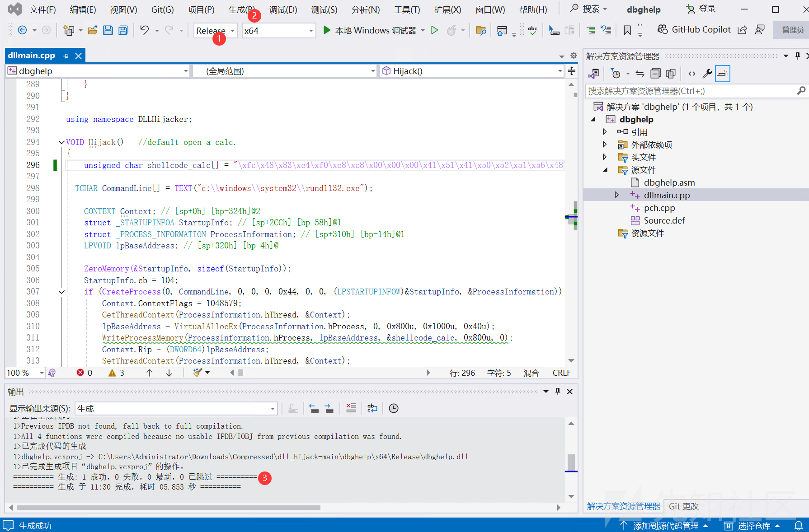809x532 pixels.
Task: Click 添加到源代码管理 in status bar
Action: (x=664, y=526)
